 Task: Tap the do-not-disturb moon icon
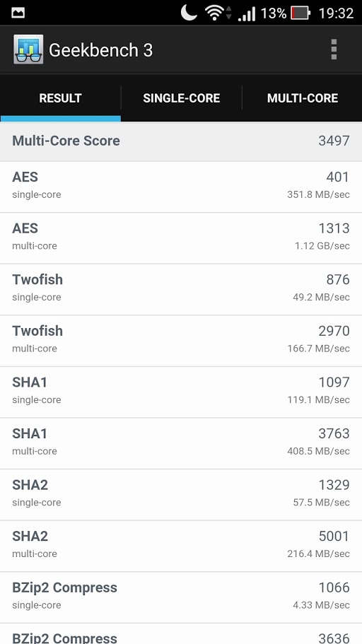189,13
